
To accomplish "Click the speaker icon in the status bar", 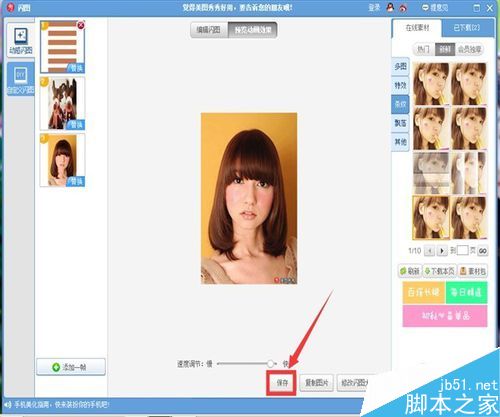I will point(7,405).
